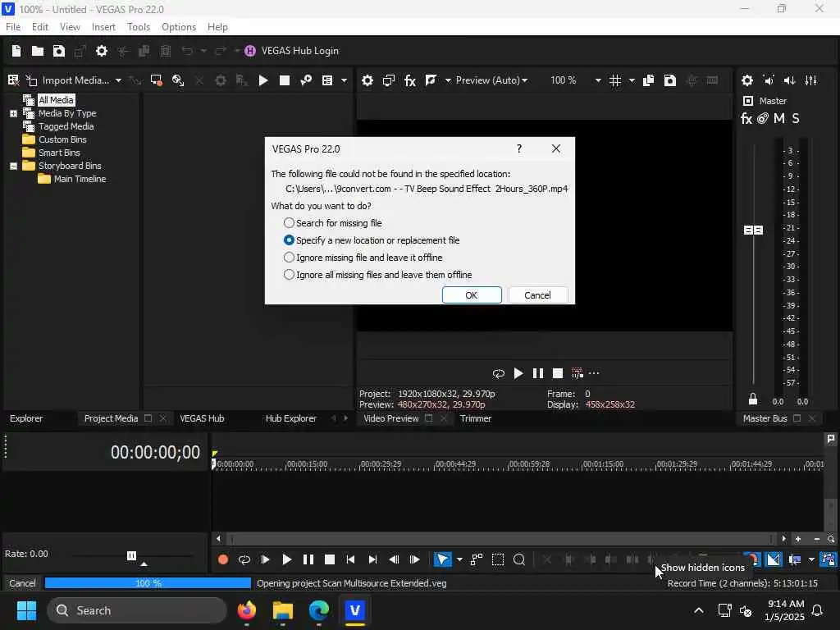
Task: Select Main Timeline bin
Action: click(80, 179)
